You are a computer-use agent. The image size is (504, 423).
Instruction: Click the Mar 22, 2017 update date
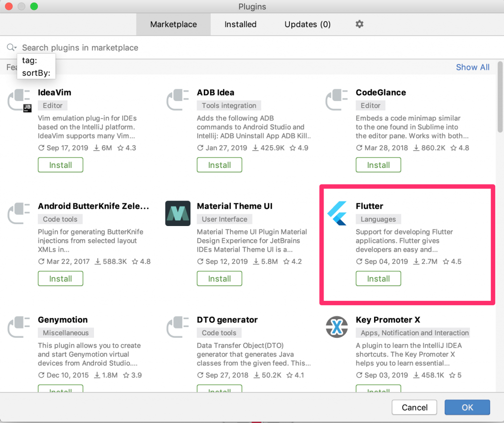click(64, 261)
